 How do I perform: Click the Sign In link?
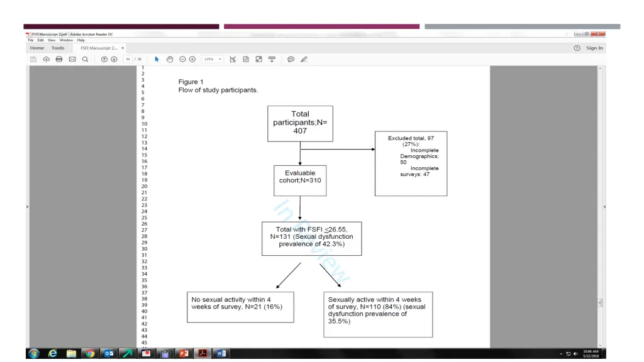(x=594, y=48)
